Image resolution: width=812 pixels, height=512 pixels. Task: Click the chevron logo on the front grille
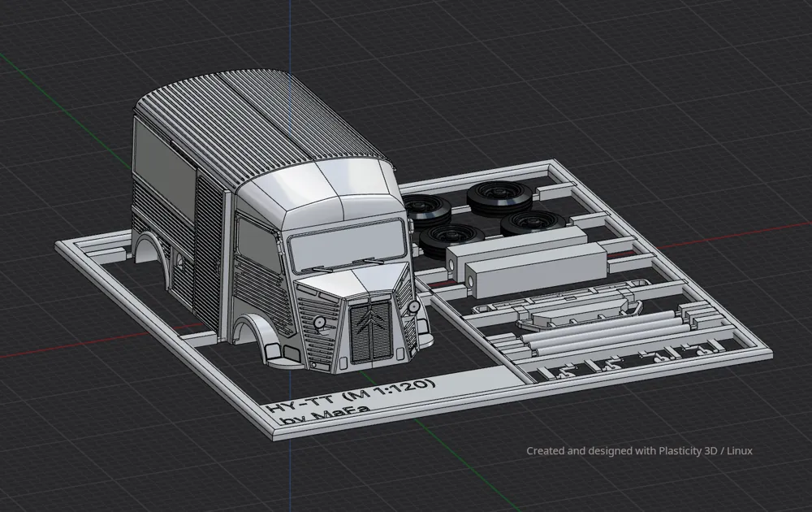(x=370, y=321)
